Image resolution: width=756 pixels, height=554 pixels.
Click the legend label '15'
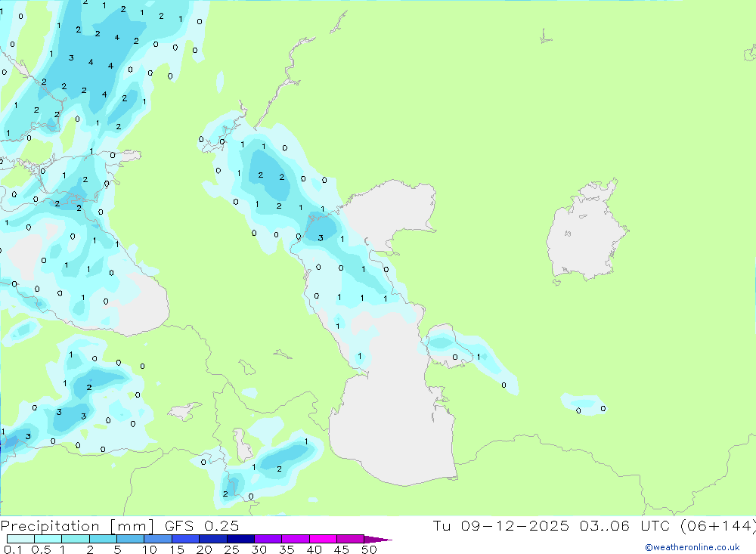(x=177, y=549)
